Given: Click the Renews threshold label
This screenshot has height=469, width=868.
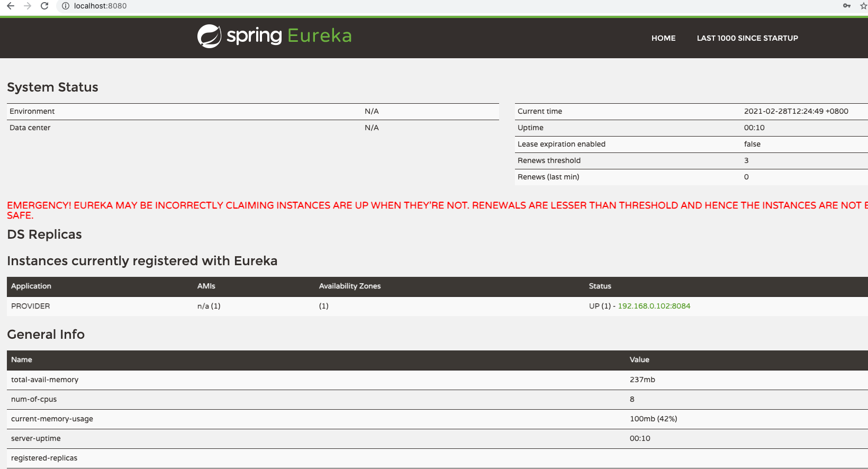Looking at the screenshot, I should [549, 160].
